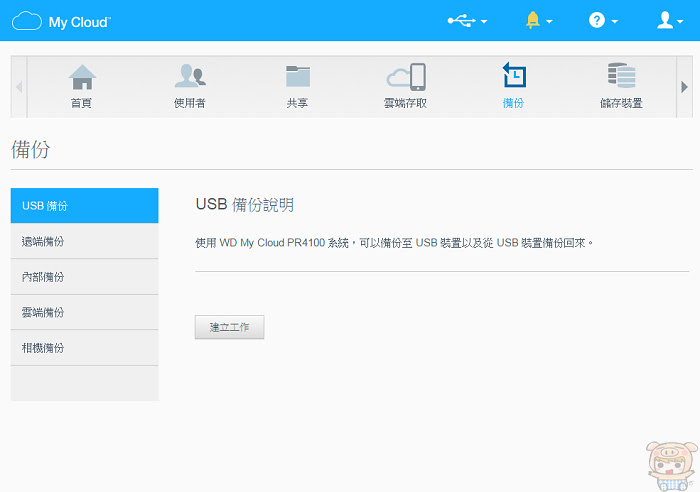The image size is (700, 492).
Task: Click the 建立工作 button
Action: click(229, 327)
